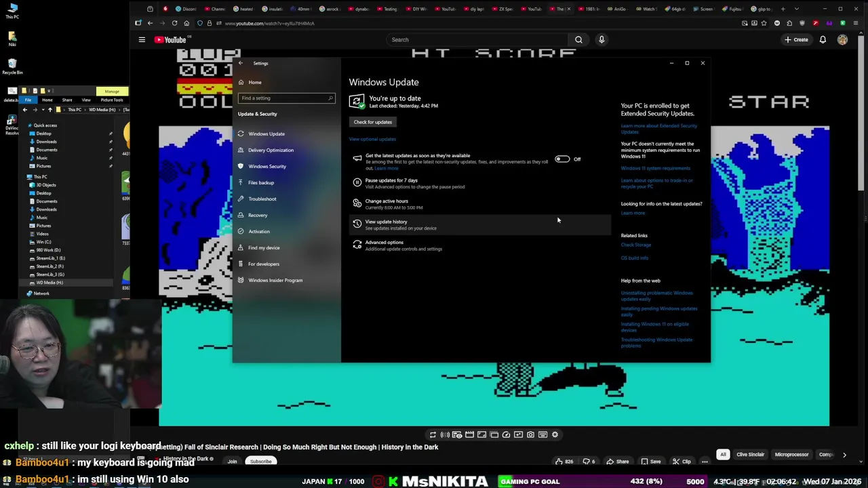868x488 pixels.
Task: Click screenshot camera icon in player toolbar
Action: pos(530,434)
